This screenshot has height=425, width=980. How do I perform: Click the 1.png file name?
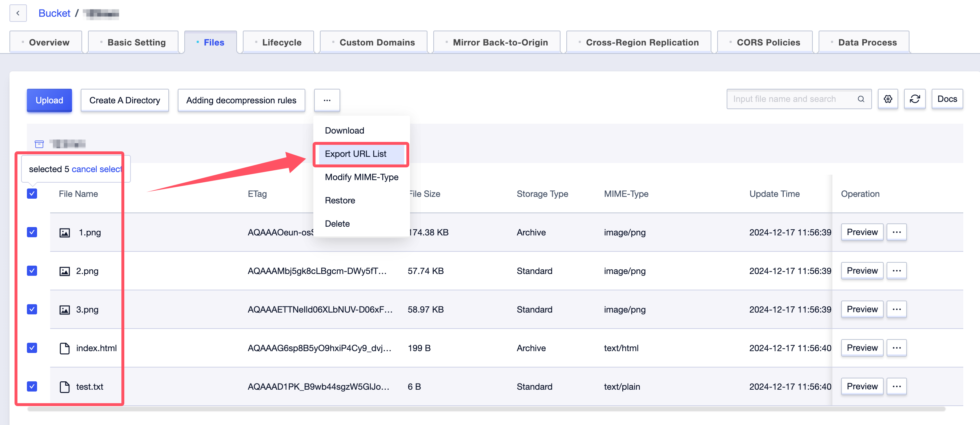[90, 232]
